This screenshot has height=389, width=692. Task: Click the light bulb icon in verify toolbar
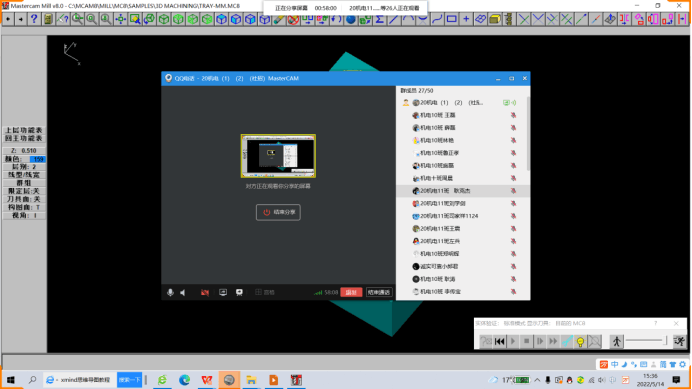(580, 341)
